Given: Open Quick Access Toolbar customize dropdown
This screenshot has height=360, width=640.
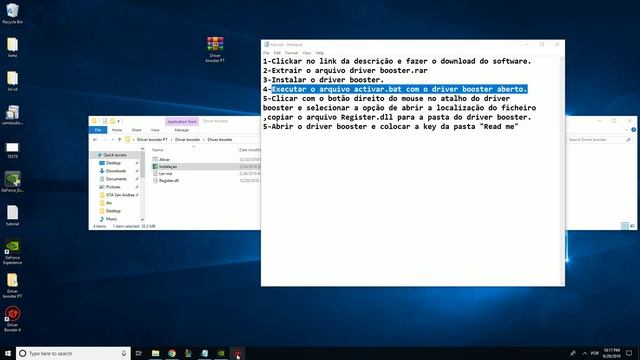Looking at the screenshot, I should (119, 121).
